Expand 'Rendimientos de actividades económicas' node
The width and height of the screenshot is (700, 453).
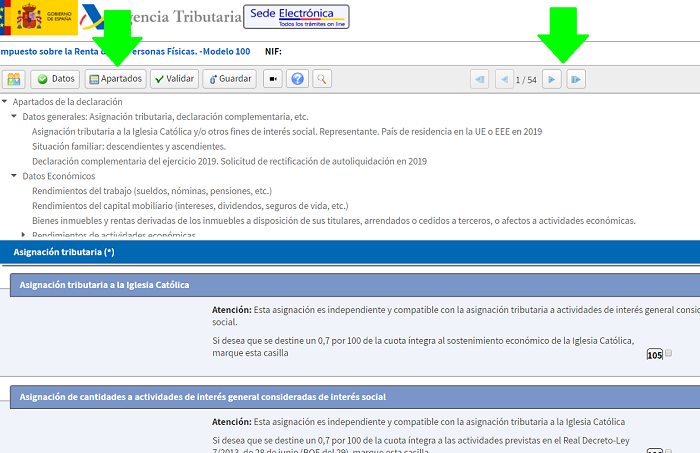pos(23,235)
